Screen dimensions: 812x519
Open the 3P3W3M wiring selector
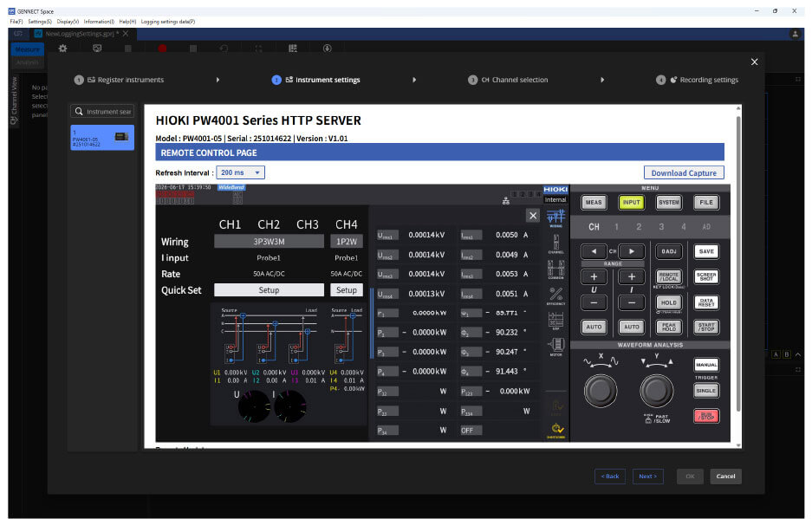click(269, 242)
